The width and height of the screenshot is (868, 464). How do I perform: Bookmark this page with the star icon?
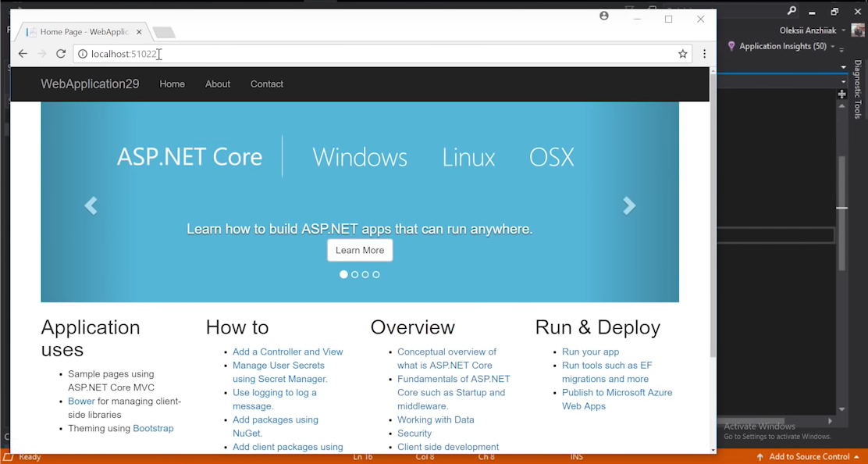click(x=682, y=54)
